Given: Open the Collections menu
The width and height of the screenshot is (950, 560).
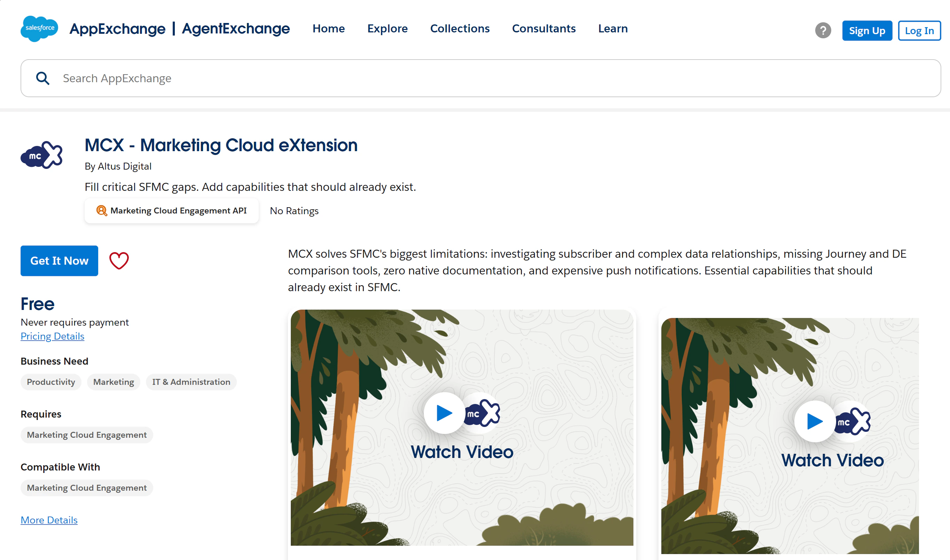Looking at the screenshot, I should [460, 29].
